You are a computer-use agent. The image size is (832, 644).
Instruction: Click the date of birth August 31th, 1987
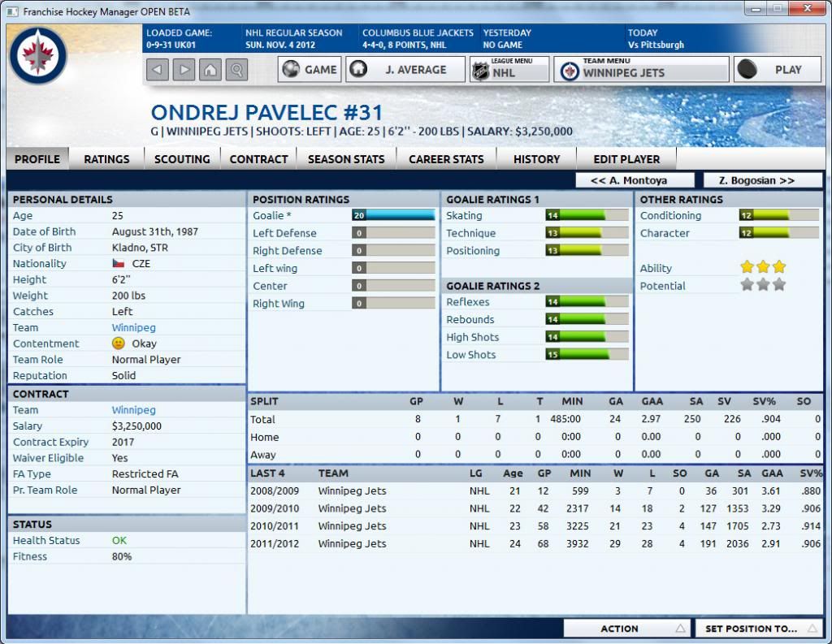[155, 231]
